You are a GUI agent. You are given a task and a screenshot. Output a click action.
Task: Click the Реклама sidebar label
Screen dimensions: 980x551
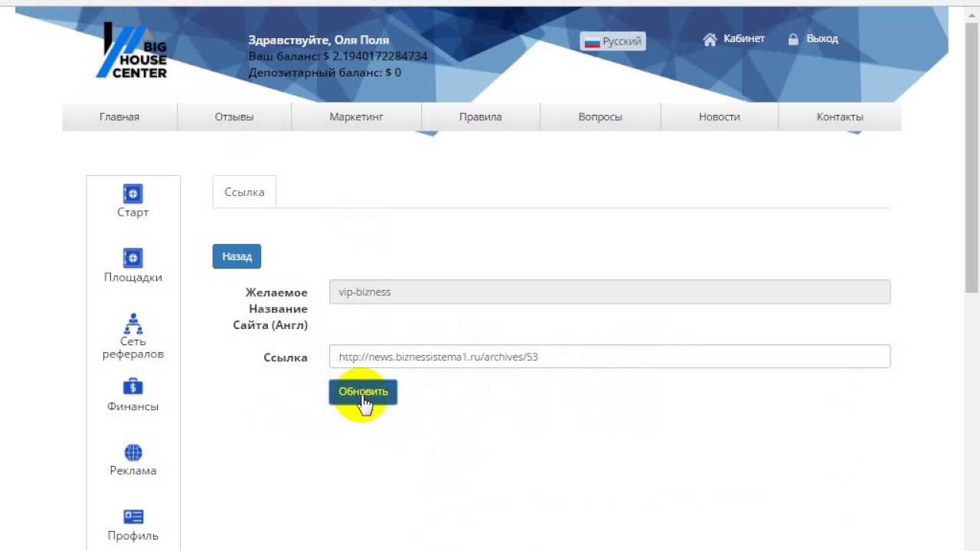click(133, 471)
